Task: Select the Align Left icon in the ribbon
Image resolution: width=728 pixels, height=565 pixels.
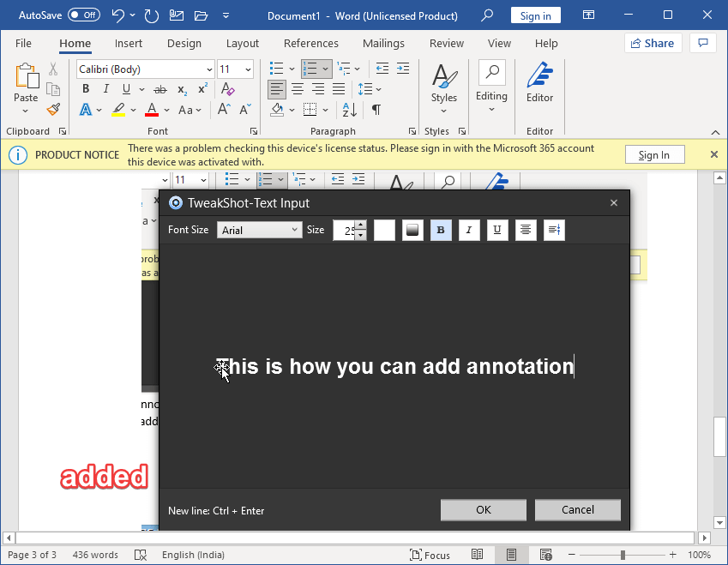Action: click(x=275, y=88)
